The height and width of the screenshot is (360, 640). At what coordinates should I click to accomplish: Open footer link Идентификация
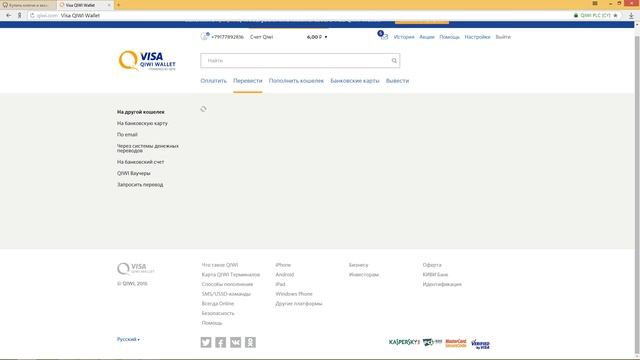tap(442, 284)
